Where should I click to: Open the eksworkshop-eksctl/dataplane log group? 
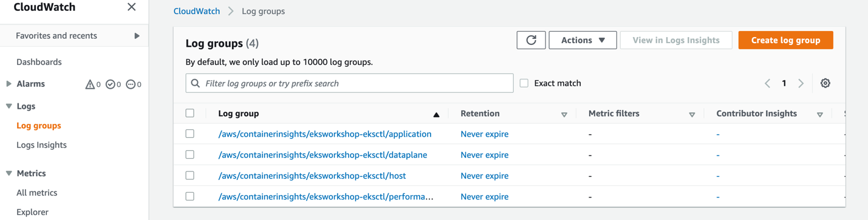tap(323, 154)
